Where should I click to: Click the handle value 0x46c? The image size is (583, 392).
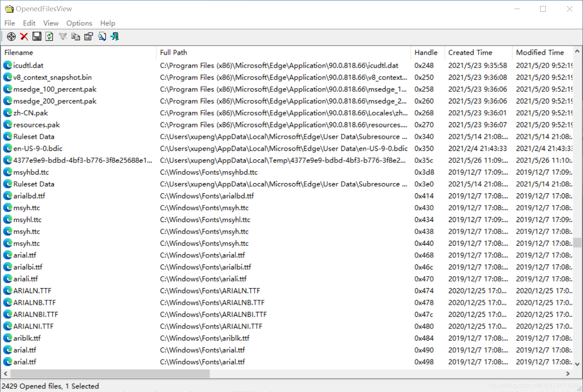pos(424,267)
